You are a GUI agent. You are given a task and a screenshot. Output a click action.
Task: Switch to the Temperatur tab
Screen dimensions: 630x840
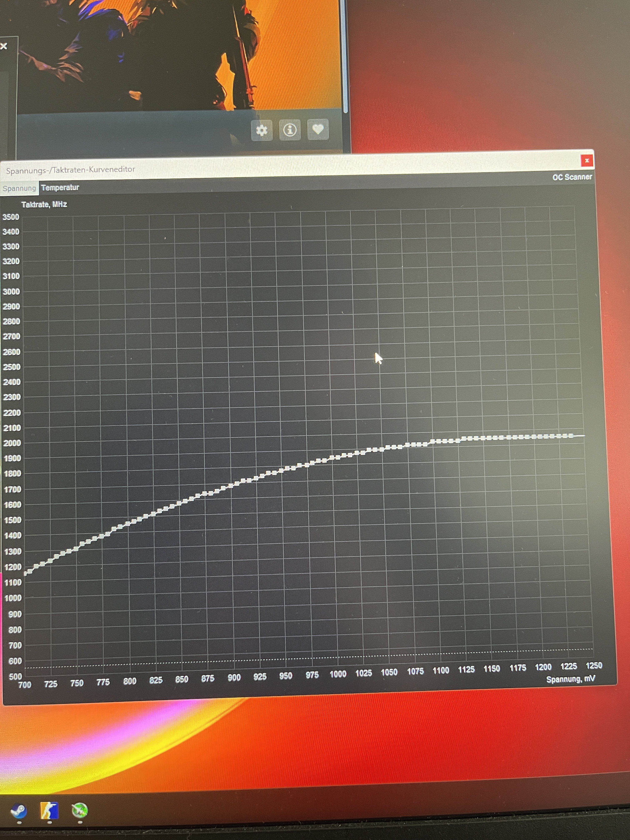(x=60, y=187)
